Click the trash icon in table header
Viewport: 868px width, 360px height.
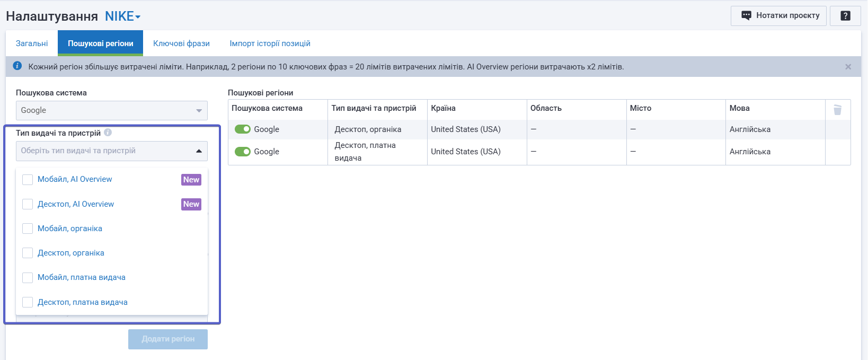click(837, 110)
